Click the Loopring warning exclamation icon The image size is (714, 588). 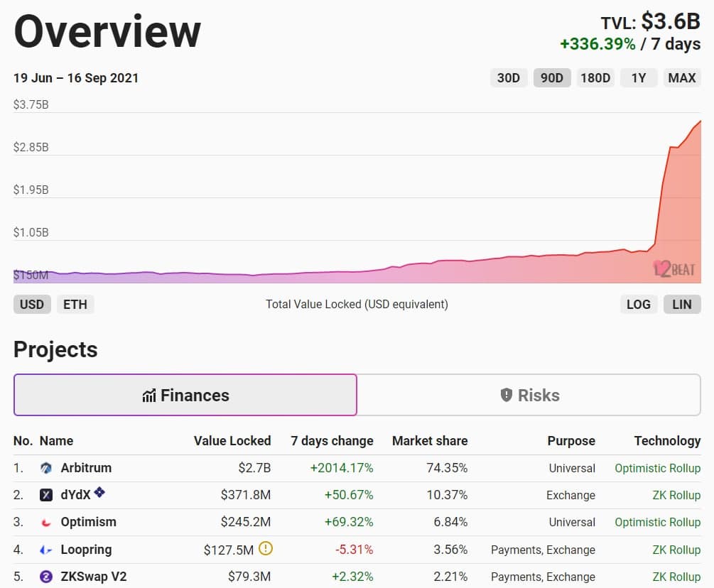point(266,548)
